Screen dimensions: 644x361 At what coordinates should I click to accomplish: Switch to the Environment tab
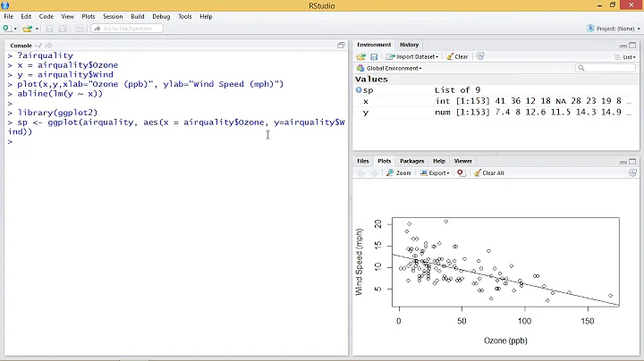[374, 45]
